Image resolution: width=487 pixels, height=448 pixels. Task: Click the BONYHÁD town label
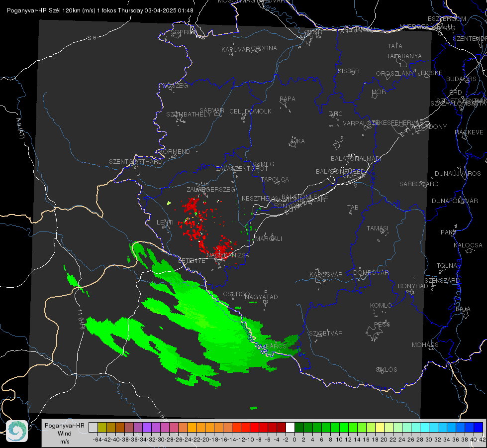click(x=413, y=286)
